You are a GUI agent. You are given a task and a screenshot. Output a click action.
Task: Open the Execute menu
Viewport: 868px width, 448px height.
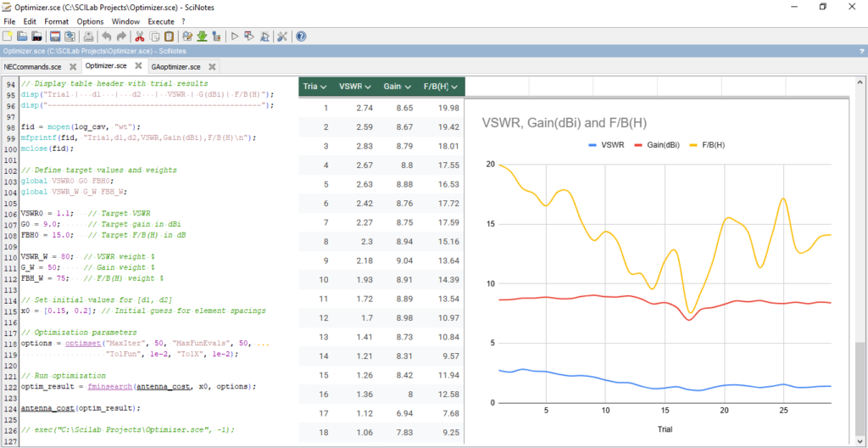click(x=161, y=20)
